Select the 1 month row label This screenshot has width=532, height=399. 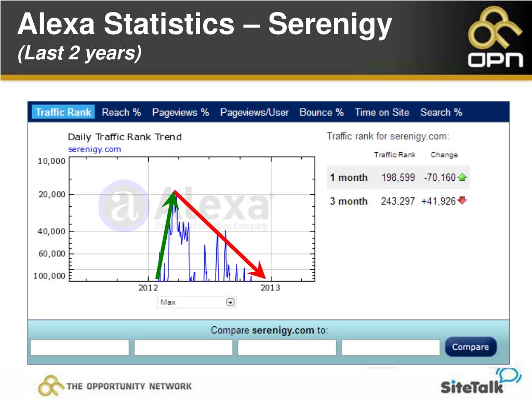coord(349,178)
